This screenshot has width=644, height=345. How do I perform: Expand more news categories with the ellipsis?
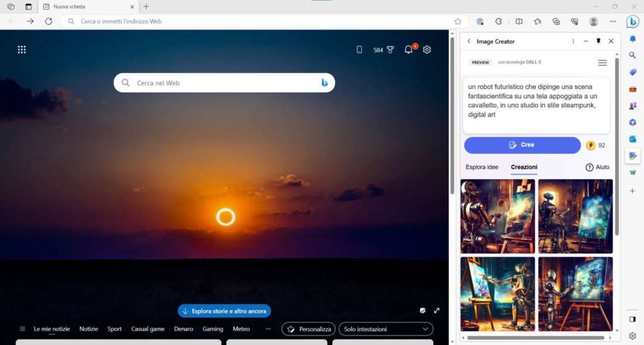[269, 329]
